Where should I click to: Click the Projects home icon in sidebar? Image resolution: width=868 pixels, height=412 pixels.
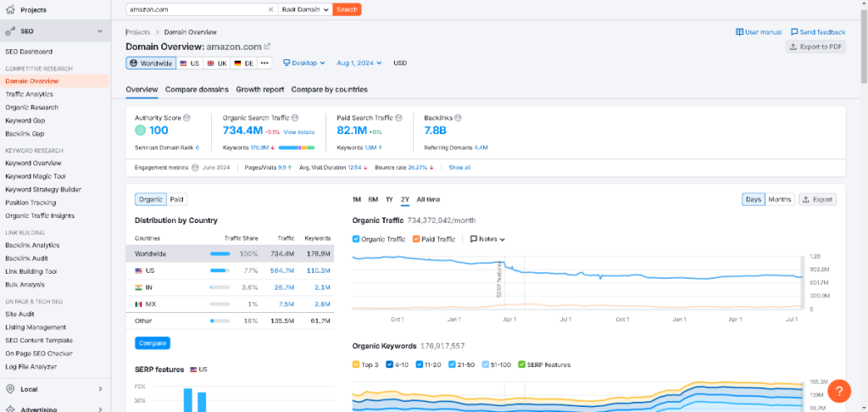pos(10,10)
